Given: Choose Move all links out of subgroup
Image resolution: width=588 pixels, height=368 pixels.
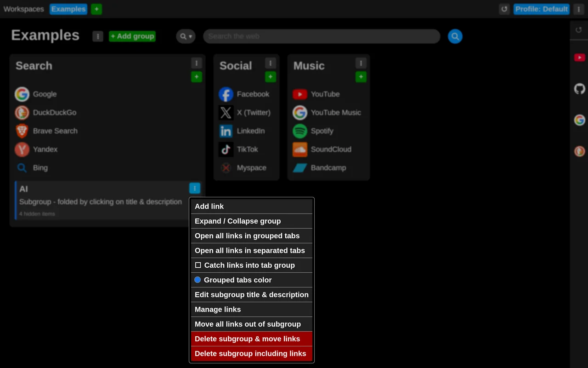Looking at the screenshot, I should click(x=252, y=324).
